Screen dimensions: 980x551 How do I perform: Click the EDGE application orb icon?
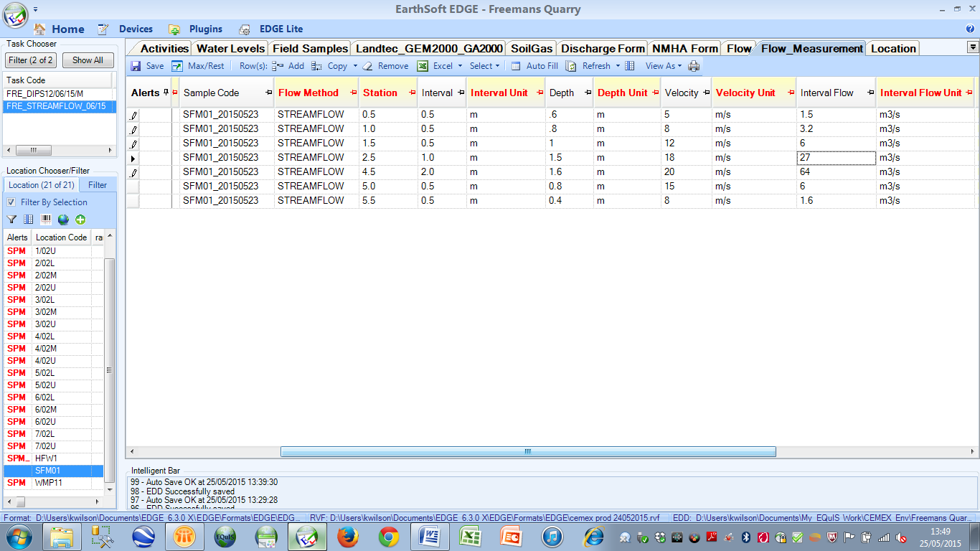(16, 15)
